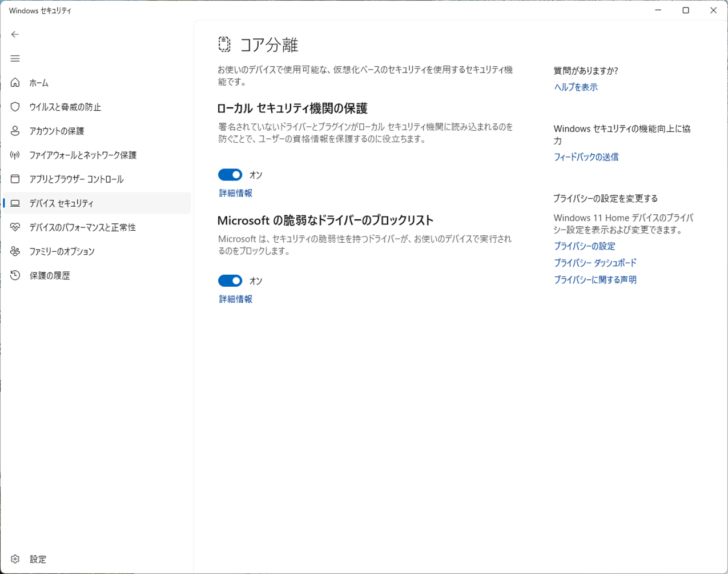This screenshot has height=574, width=728.
Task: Open 詳細情報 under ローカル セキュリティ機関の保護
Action: tap(236, 193)
